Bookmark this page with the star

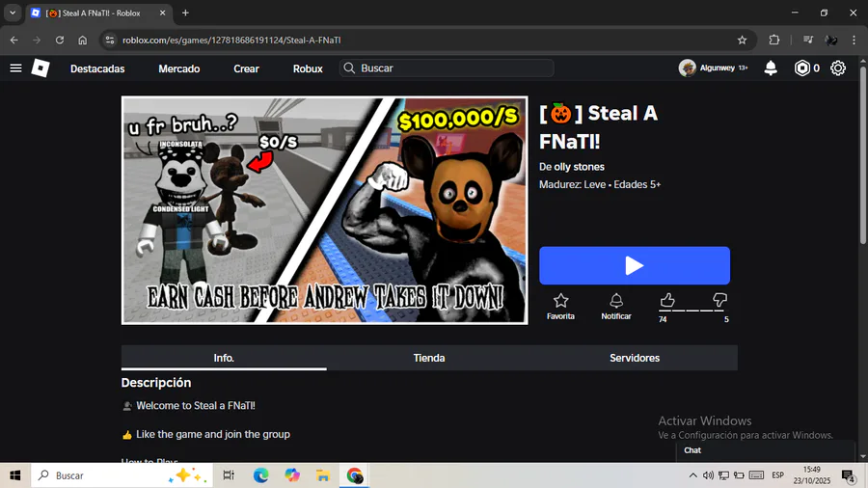(742, 40)
